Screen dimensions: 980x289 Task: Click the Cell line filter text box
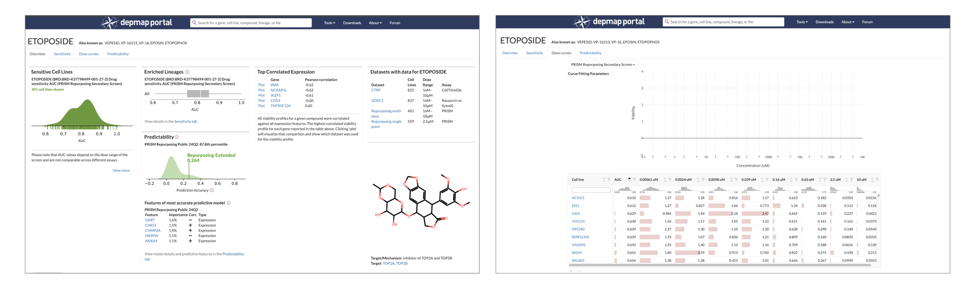(x=591, y=190)
